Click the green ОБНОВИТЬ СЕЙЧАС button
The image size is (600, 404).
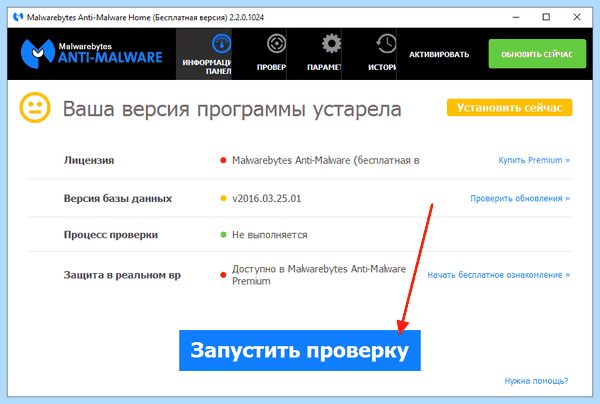537,54
